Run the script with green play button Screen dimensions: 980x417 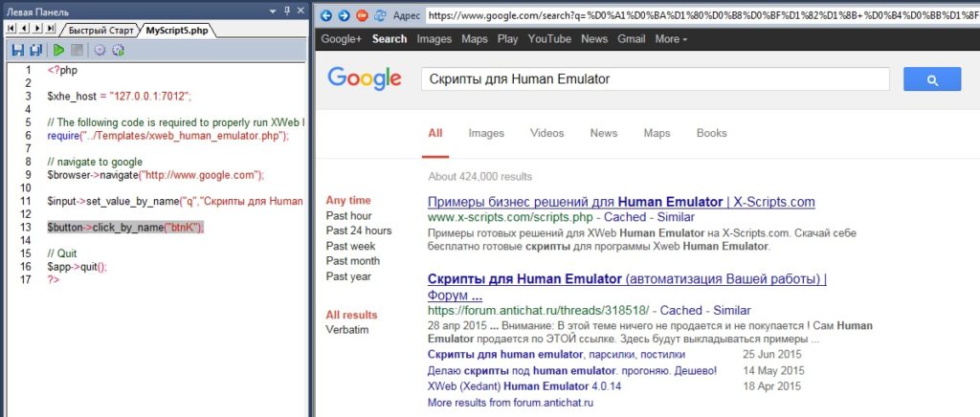click(58, 51)
